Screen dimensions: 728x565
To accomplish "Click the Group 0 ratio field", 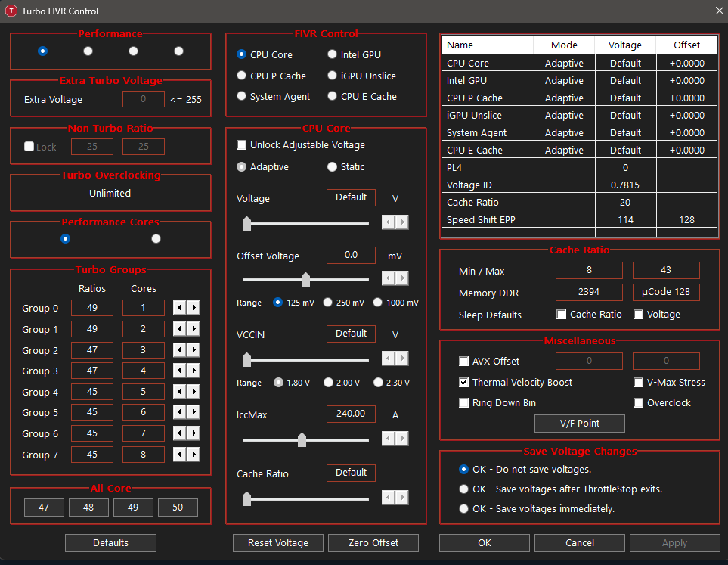I will click(92, 308).
